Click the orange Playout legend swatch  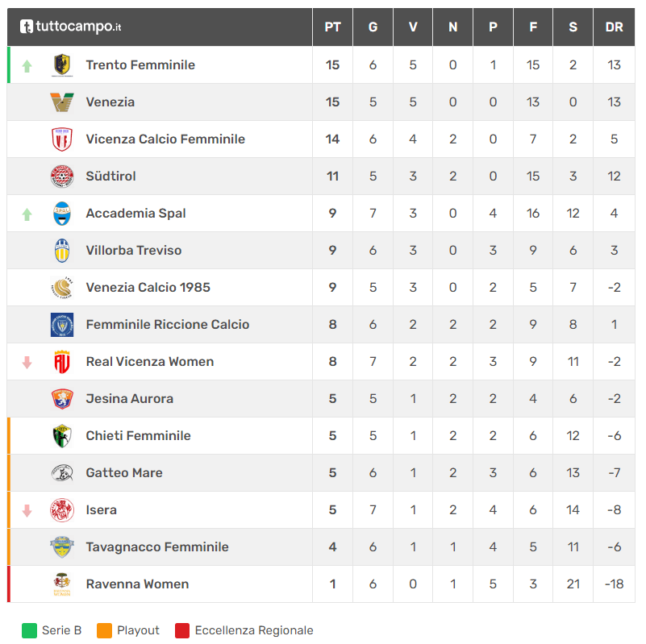104,630
